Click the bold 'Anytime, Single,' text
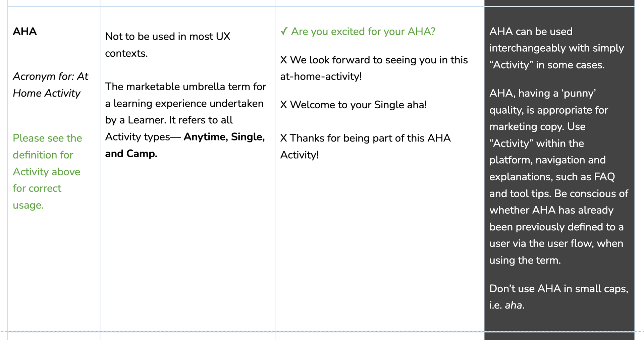Screen dimensions: 644x340 [x=224, y=137]
